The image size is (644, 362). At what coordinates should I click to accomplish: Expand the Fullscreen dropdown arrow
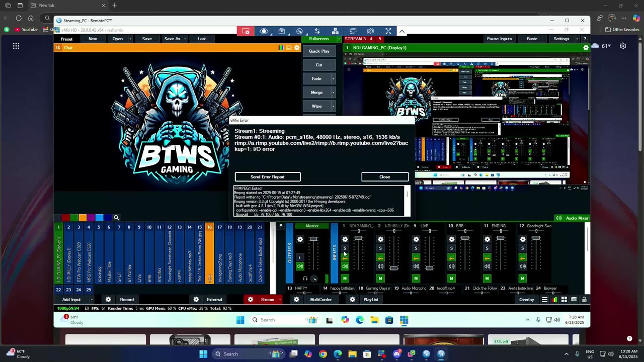click(339, 39)
